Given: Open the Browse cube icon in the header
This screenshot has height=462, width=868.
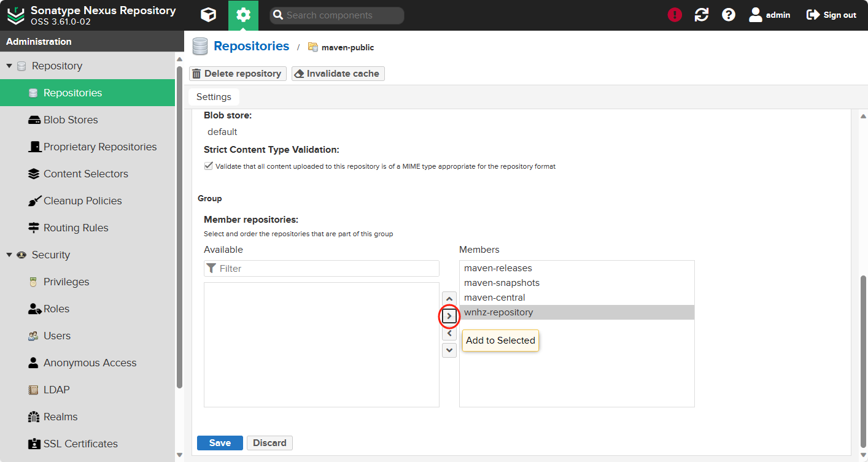Looking at the screenshot, I should pos(209,15).
